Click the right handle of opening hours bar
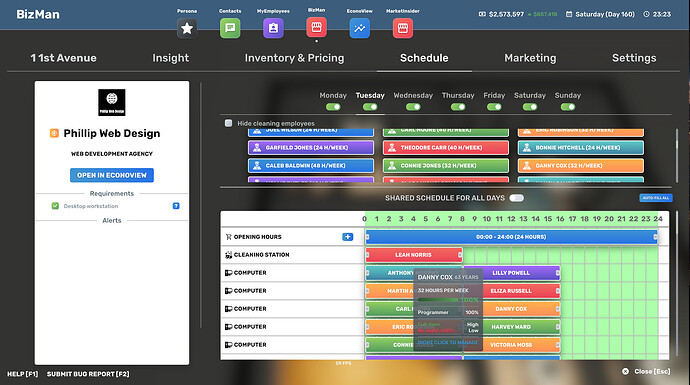 [x=655, y=237]
